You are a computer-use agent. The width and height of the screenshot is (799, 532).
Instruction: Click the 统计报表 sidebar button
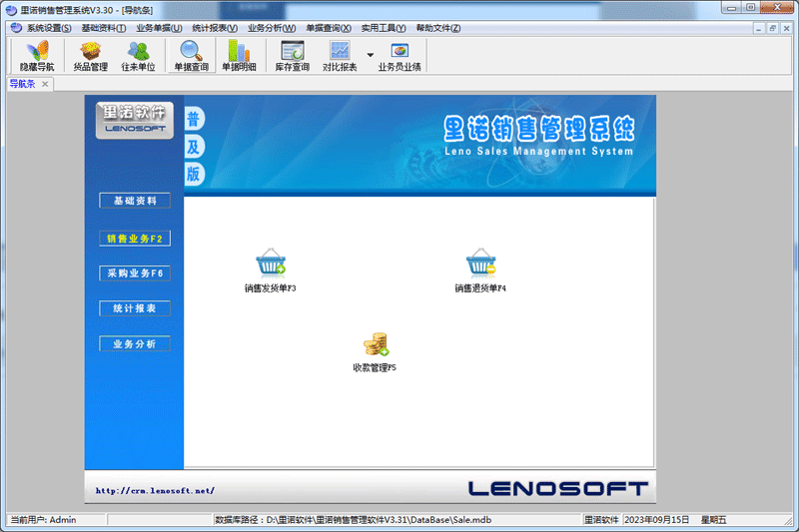pos(135,308)
